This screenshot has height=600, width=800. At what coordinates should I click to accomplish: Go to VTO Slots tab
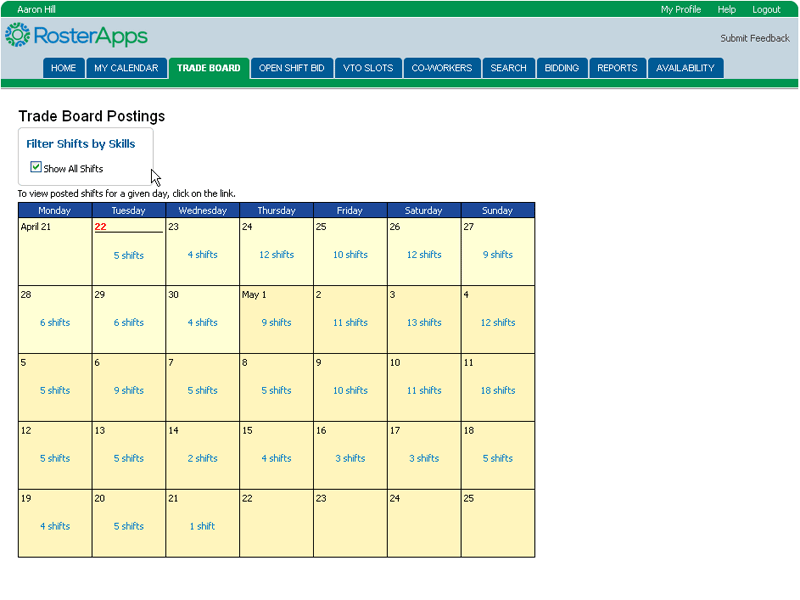368,68
